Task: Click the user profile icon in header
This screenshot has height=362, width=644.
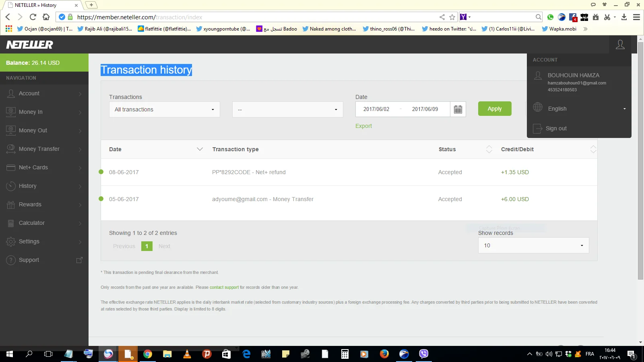Action: [x=620, y=45]
